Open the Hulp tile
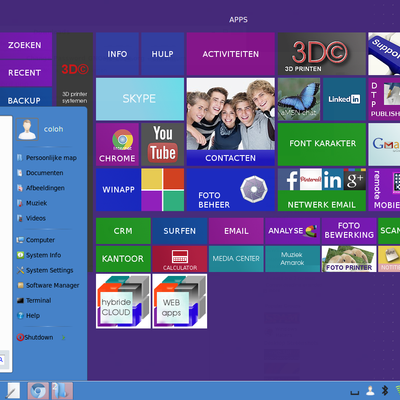 pyautogui.click(x=163, y=54)
